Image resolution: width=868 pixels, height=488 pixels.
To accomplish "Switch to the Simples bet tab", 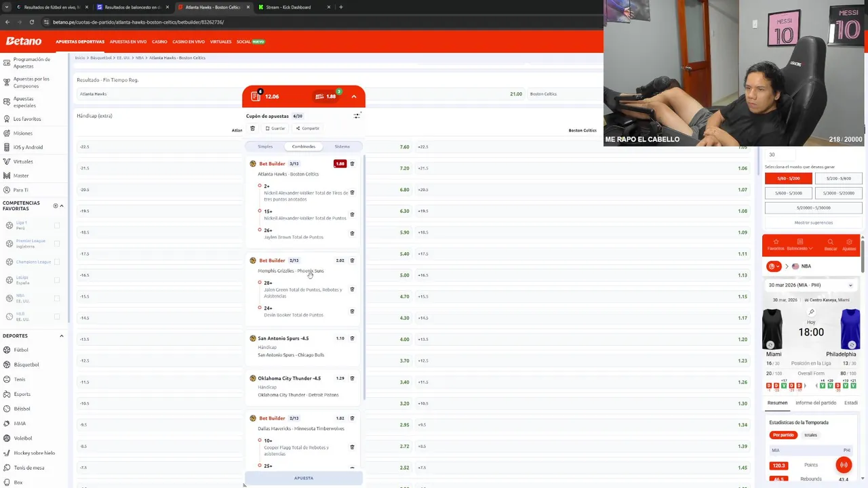I will click(x=265, y=146).
